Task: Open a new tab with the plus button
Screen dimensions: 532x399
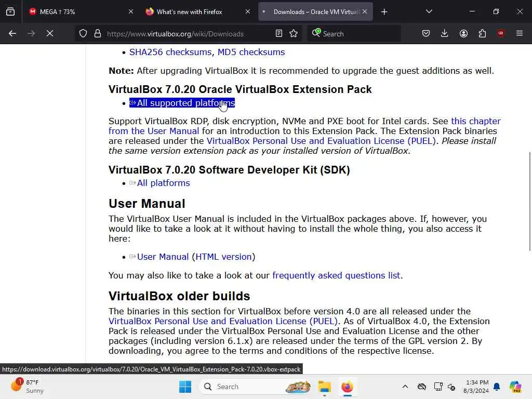Action: 384,12
